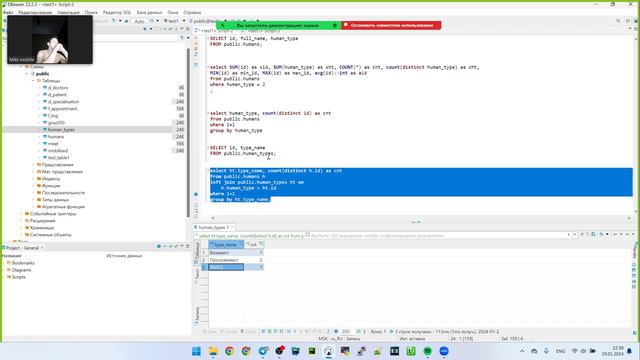The height and width of the screenshot is (360, 640).
Task: Click the Windows Start button
Action: 196,351
